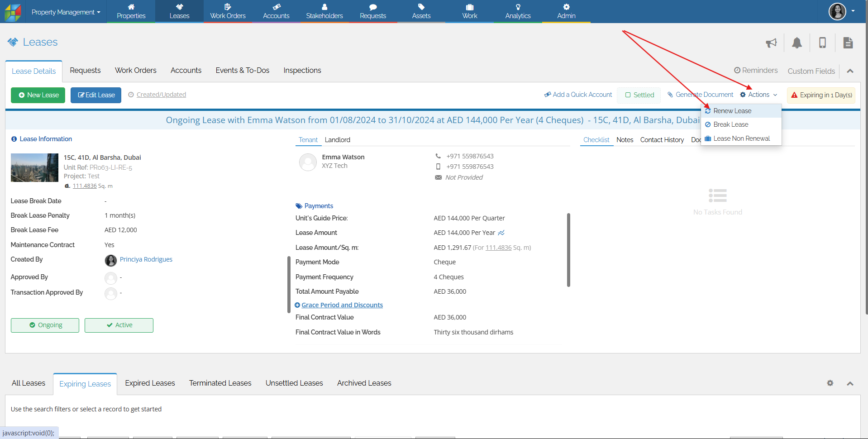Click the property unit thumbnail image
This screenshot has width=868, height=439.
34,167
